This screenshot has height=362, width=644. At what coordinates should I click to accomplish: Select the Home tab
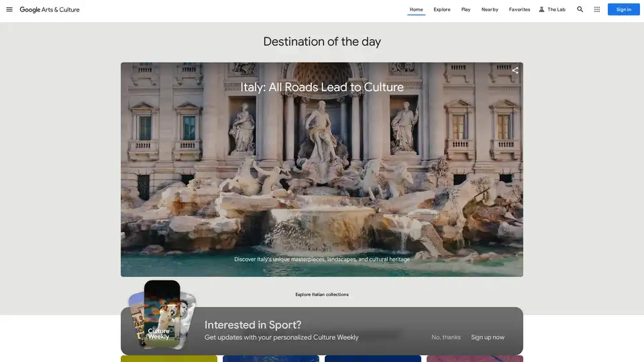(x=416, y=9)
